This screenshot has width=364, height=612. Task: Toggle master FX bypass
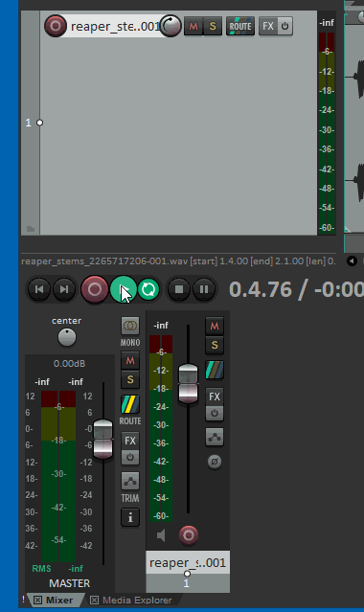[x=130, y=457]
